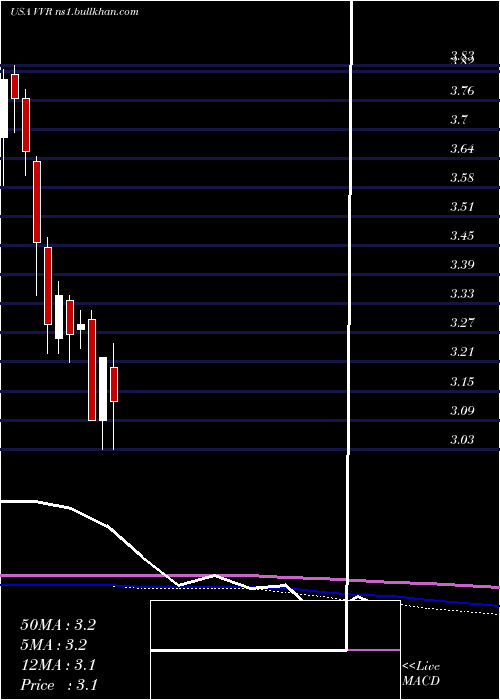Click the 3.03 price axis label
Image resolution: width=500 pixels, height=700 pixels.
tap(462, 440)
